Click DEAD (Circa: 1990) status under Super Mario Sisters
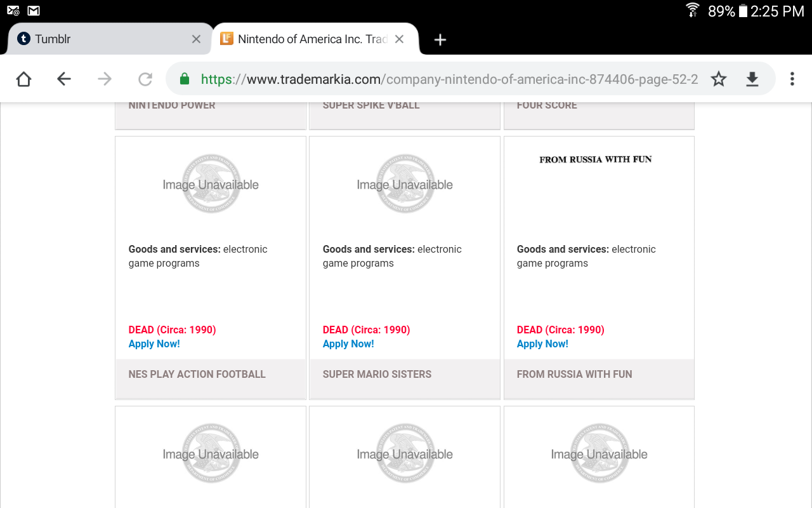Screen dimensions: 812x508 (x=366, y=330)
